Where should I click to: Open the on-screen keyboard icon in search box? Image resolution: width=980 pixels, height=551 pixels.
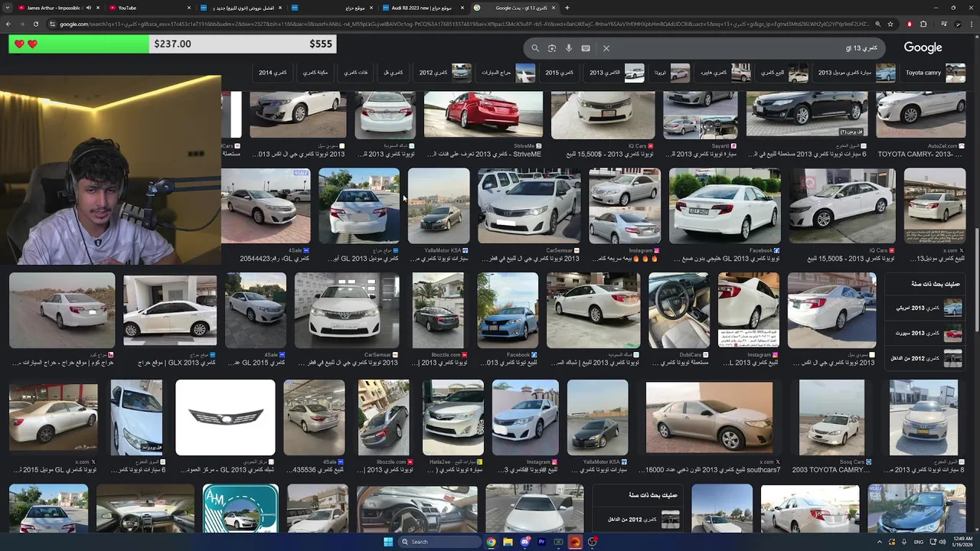(586, 48)
